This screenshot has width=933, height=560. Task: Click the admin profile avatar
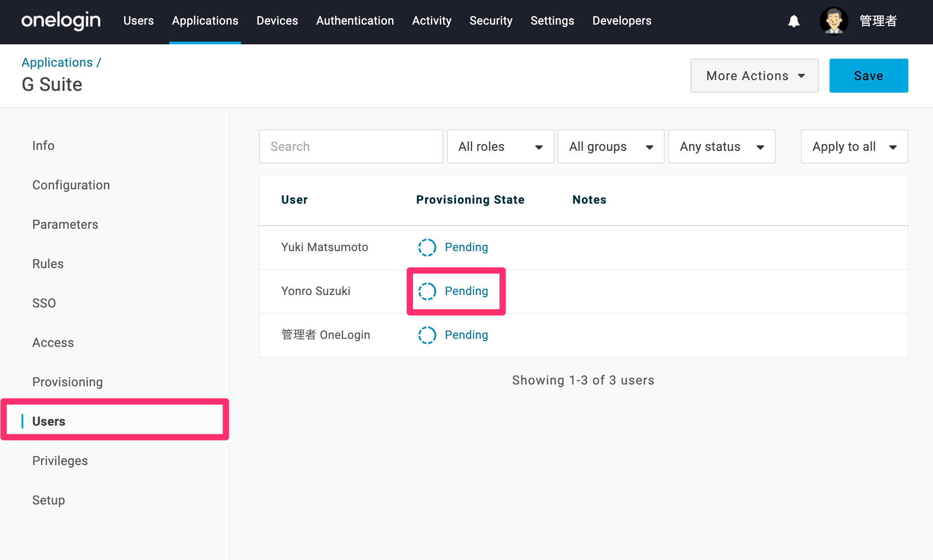click(834, 21)
